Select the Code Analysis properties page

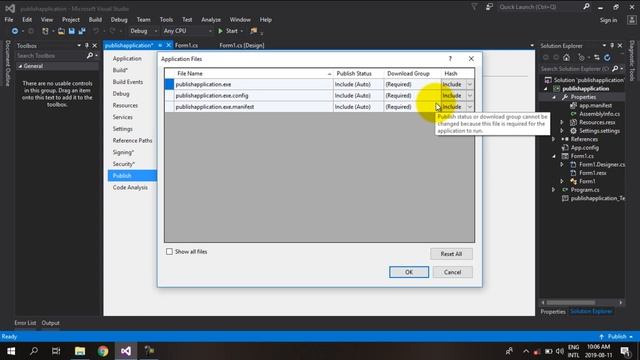click(130, 187)
